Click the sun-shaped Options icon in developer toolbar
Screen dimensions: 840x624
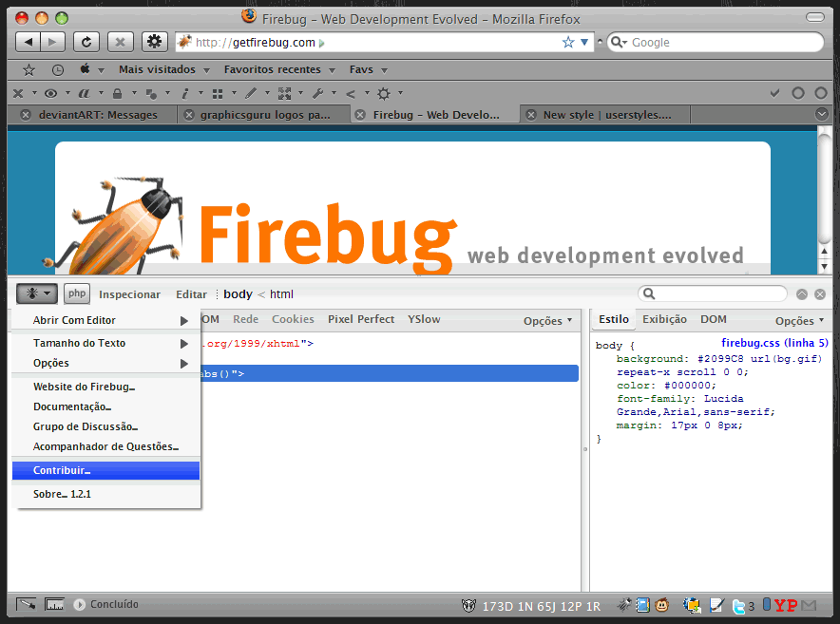pos(384,94)
